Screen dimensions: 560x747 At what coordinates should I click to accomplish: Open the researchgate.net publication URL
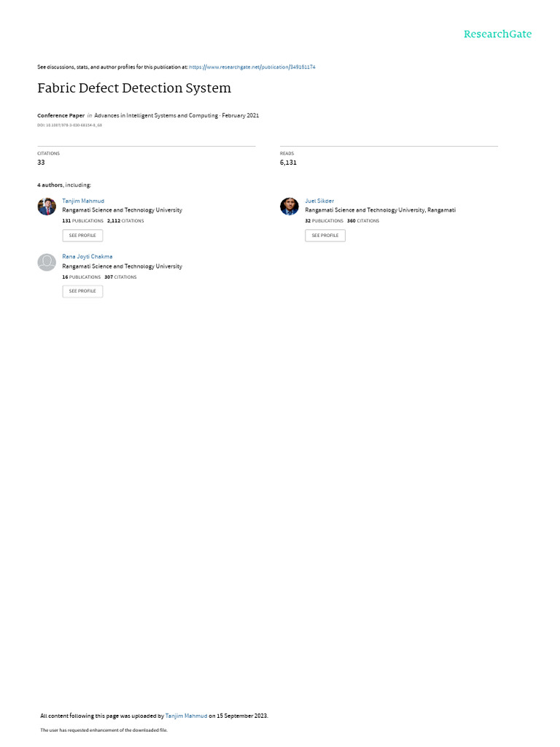(x=252, y=67)
